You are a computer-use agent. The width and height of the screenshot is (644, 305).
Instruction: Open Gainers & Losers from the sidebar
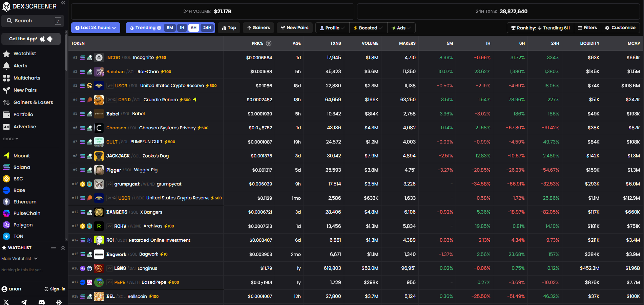(x=33, y=102)
